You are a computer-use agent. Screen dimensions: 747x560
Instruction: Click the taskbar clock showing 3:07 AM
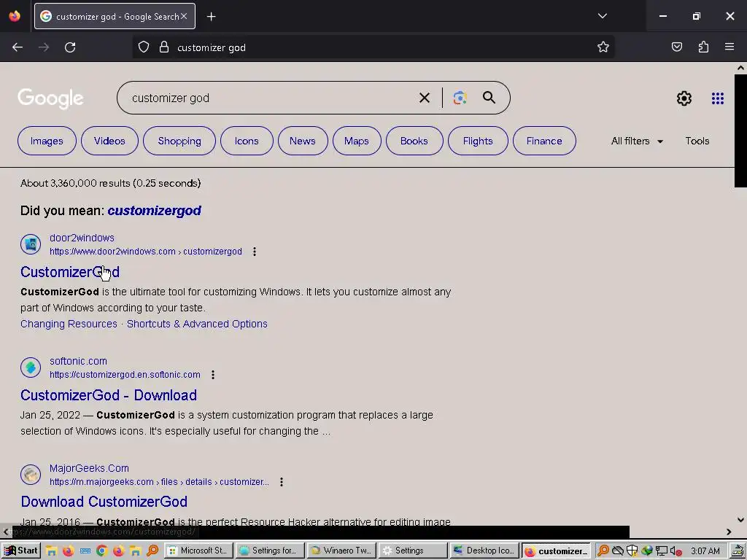(x=705, y=551)
